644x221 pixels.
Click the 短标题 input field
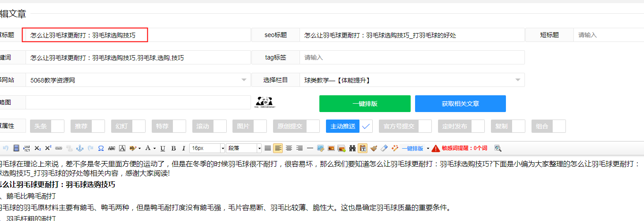[609, 35]
